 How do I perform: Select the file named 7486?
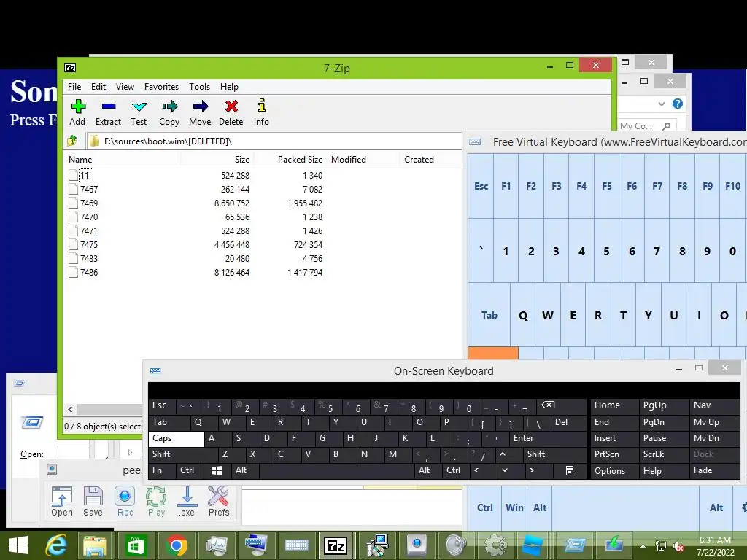[x=88, y=273]
